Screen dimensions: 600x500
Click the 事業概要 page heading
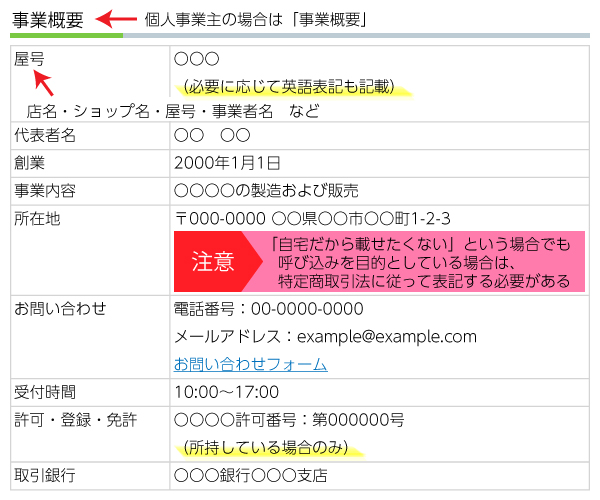(x=48, y=18)
